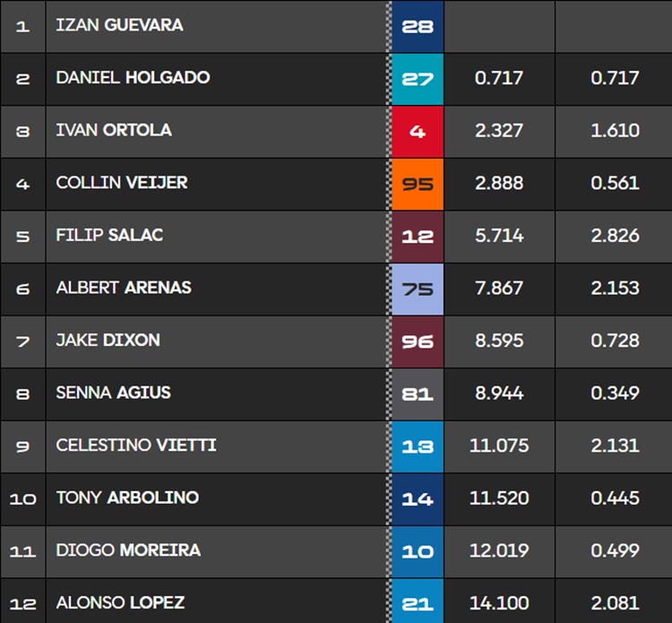Select the 11.075 gap for Celestino Vietti

(x=499, y=446)
